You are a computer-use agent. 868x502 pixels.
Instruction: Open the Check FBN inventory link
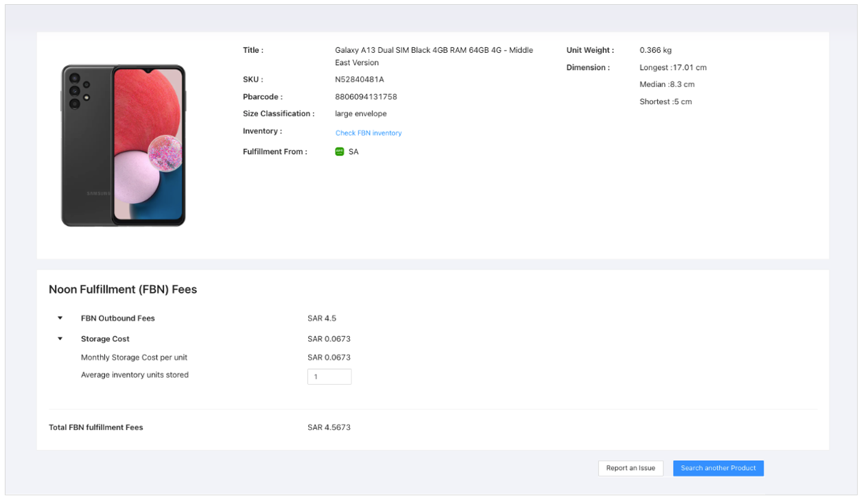point(368,133)
